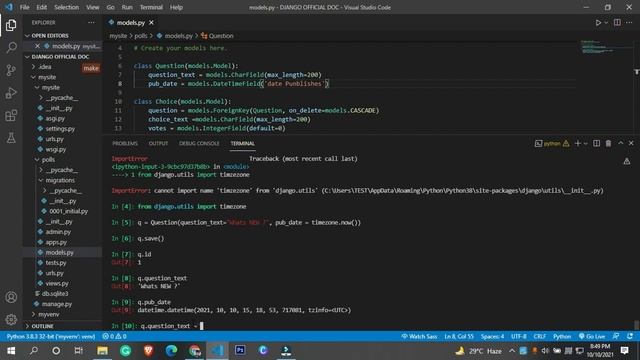Close the models.py editor tab

151,22
